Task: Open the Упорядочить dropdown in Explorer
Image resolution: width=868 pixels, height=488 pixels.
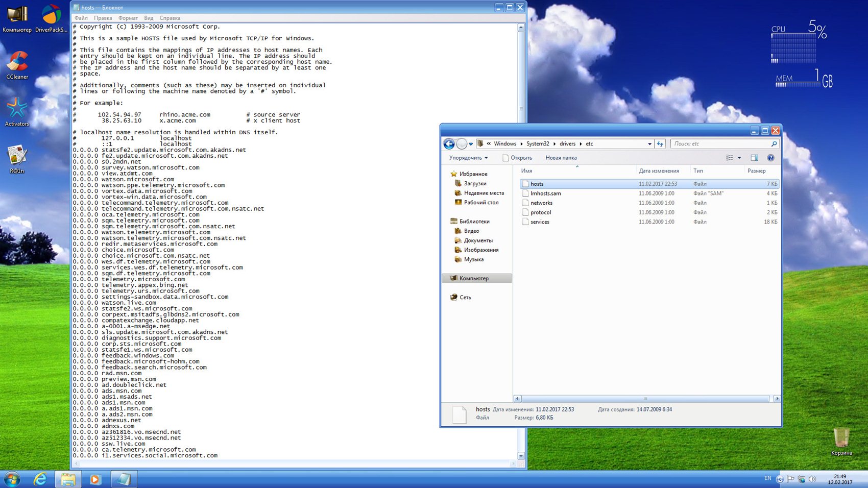Action: (468, 158)
